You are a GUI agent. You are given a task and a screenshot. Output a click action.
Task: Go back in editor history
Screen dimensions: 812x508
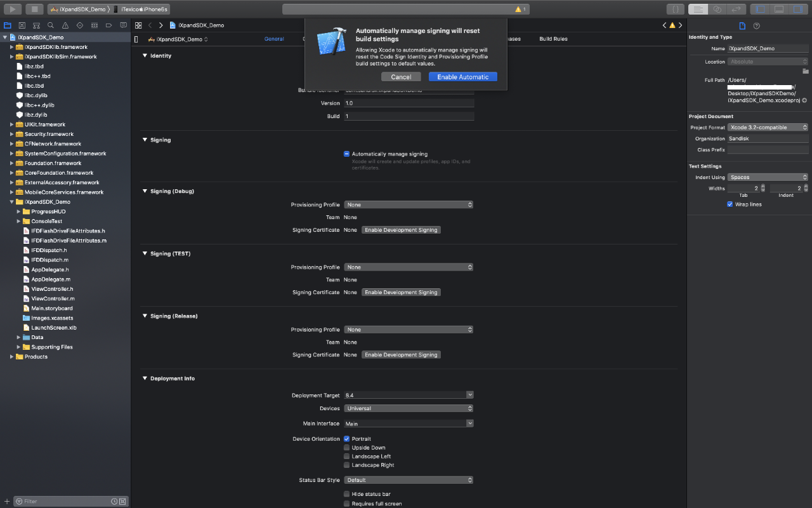150,25
